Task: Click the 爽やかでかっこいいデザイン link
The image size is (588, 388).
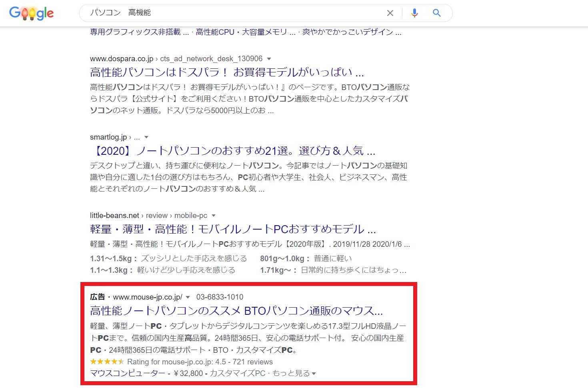Action: coord(352,32)
